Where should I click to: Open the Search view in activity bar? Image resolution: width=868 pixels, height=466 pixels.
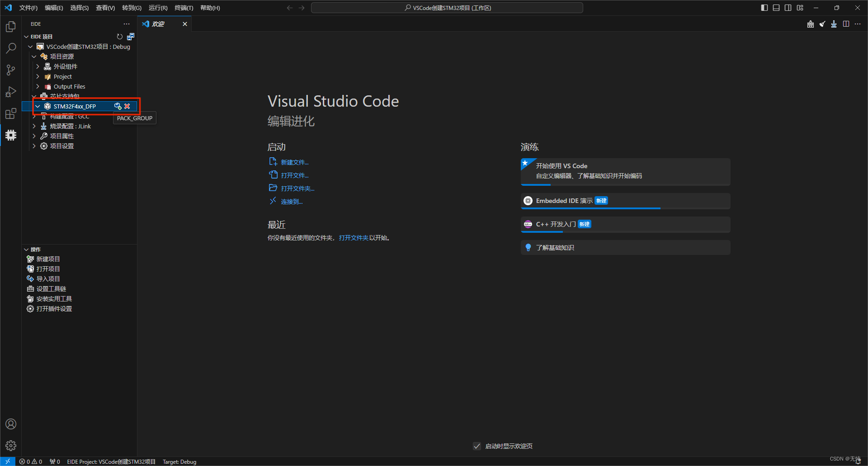[11, 48]
